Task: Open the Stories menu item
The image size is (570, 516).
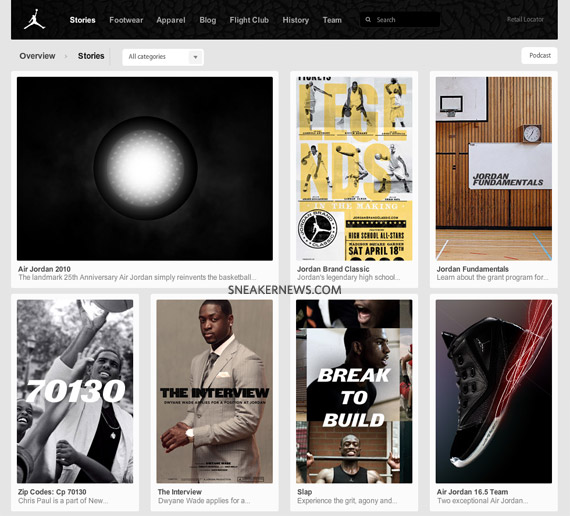Action: (x=83, y=20)
